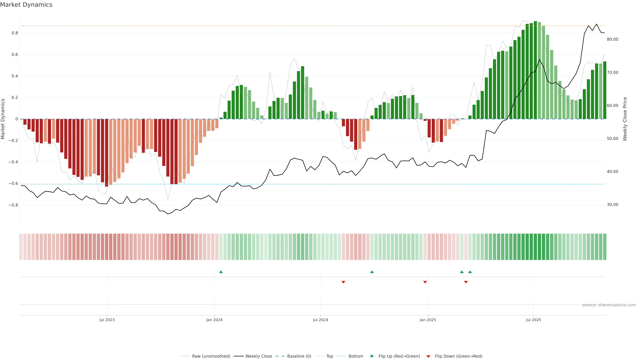
Task: Hide the Top threshold legend entry
Action: 330,356
